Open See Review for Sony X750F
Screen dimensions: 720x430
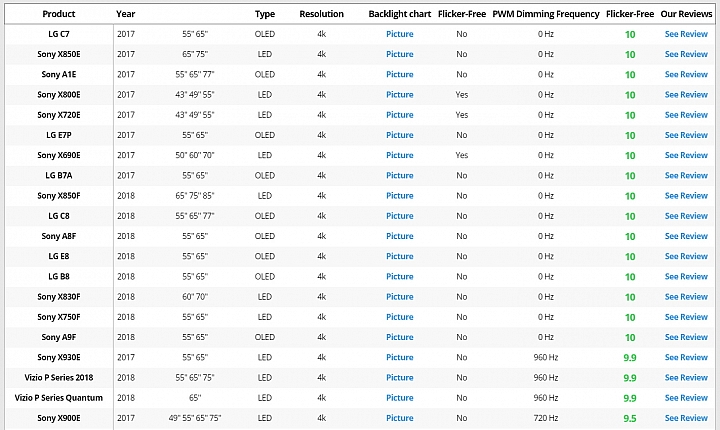click(x=686, y=317)
